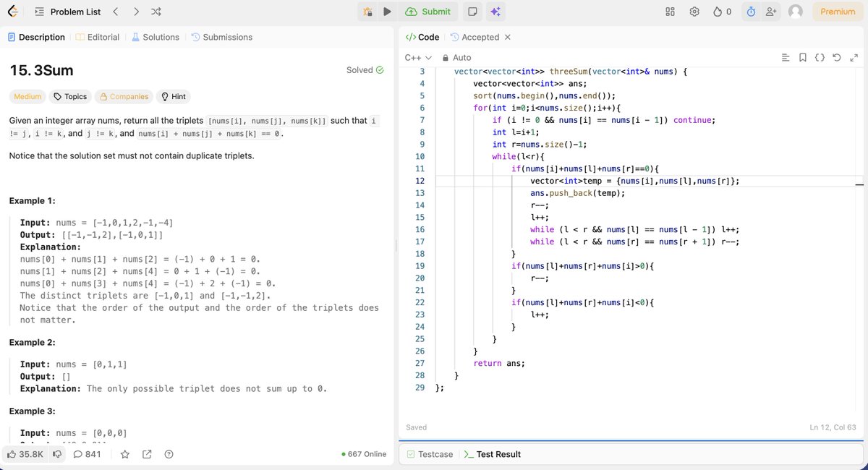Open the help question mark icon
This screenshot has width=868, height=470.
point(169,454)
